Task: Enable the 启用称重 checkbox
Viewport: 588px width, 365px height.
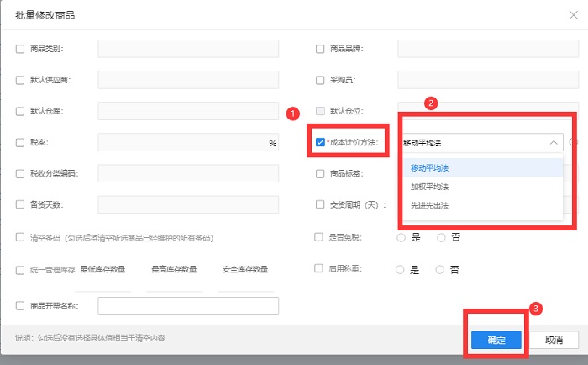Action: [320, 269]
